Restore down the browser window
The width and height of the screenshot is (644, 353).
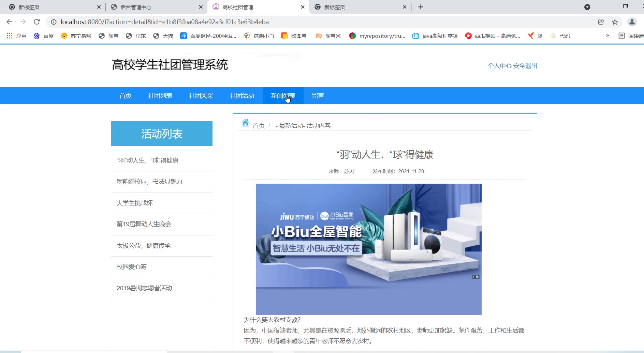tap(625, 6)
